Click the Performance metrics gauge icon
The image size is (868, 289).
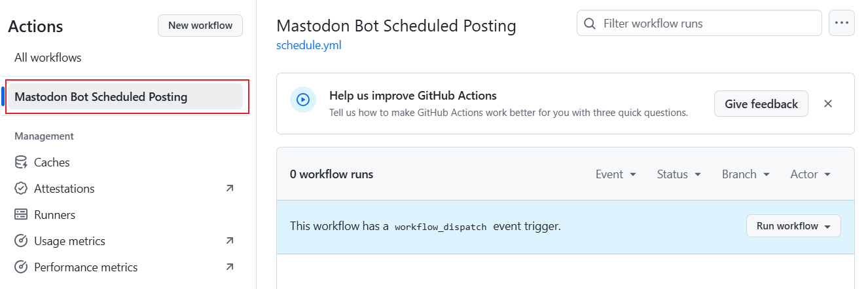click(x=21, y=267)
